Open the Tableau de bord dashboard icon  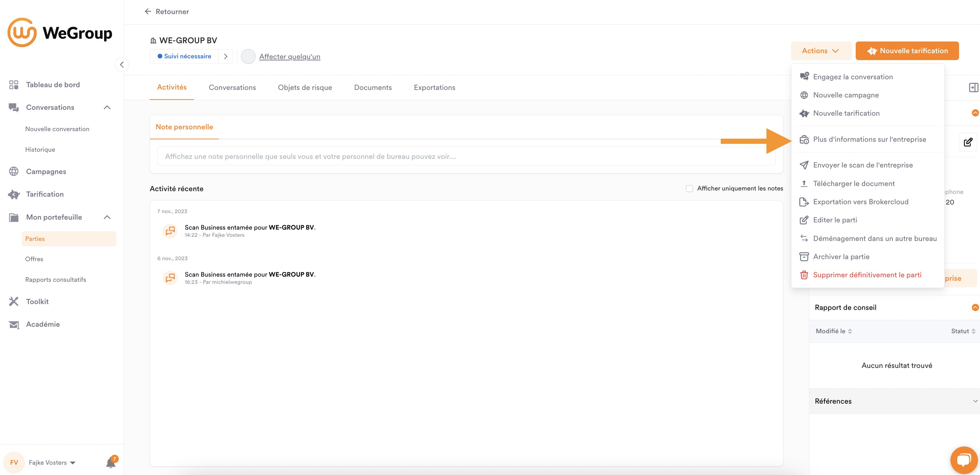14,84
